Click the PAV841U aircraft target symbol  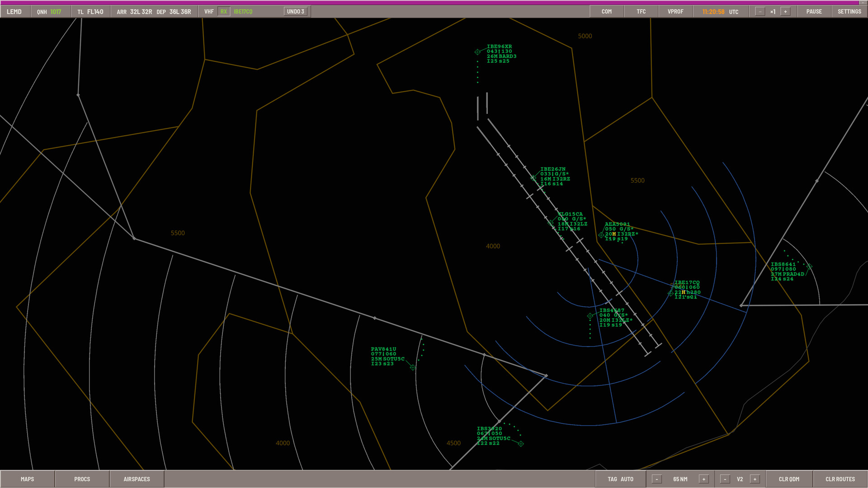[x=413, y=368]
